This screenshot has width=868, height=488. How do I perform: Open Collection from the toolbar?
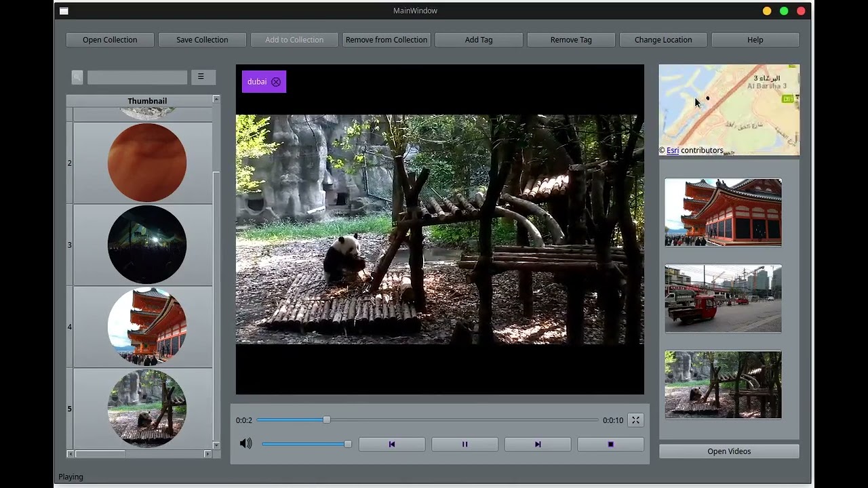click(x=110, y=40)
